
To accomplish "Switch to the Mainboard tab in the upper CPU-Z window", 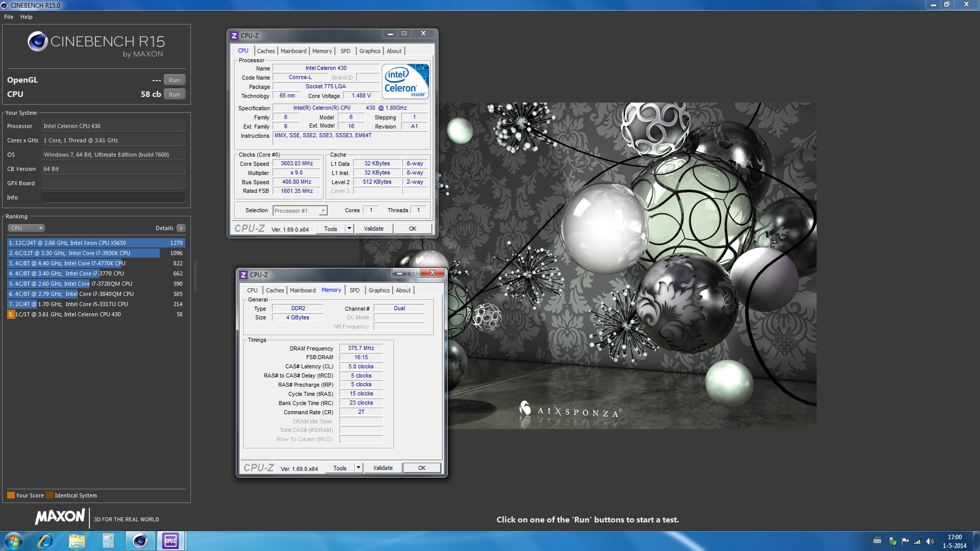I will pos(293,51).
